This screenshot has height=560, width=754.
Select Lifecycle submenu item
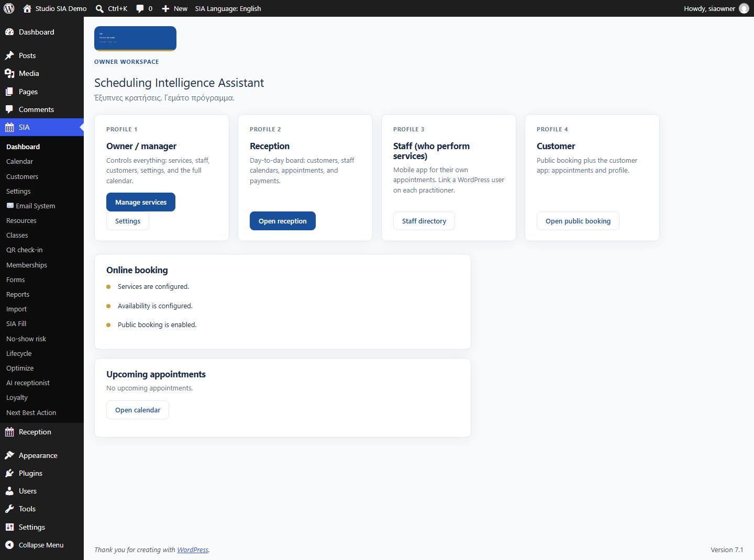click(x=19, y=353)
